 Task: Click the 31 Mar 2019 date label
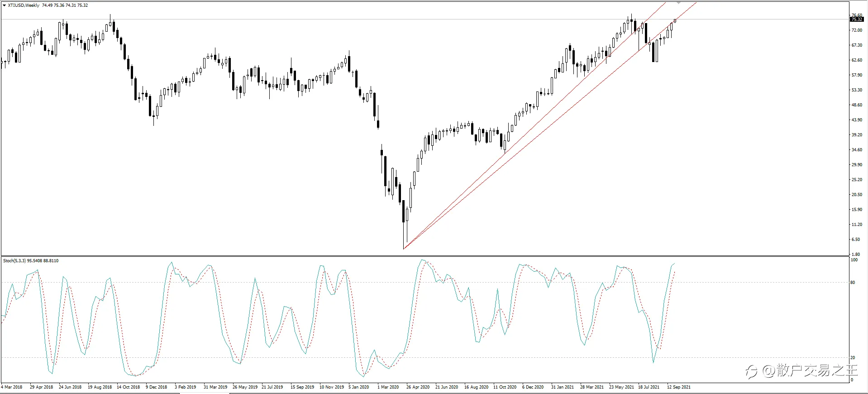(x=215, y=387)
